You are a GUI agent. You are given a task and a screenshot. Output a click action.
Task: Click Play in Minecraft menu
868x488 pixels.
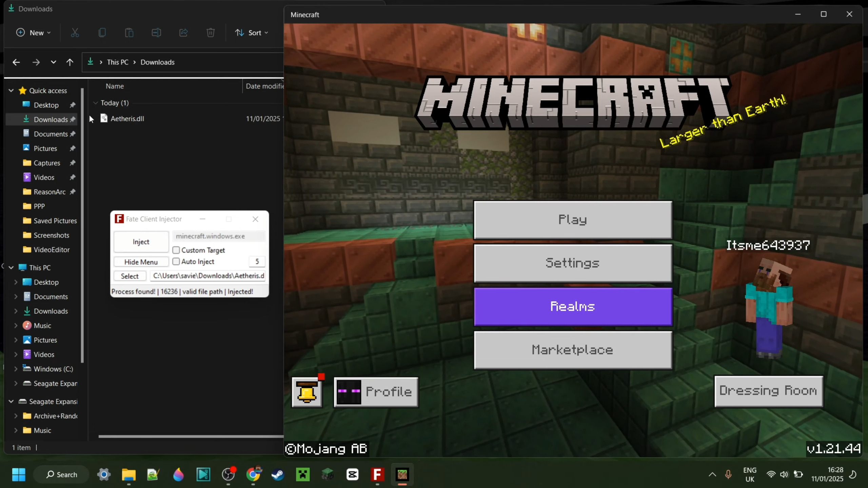point(573,220)
